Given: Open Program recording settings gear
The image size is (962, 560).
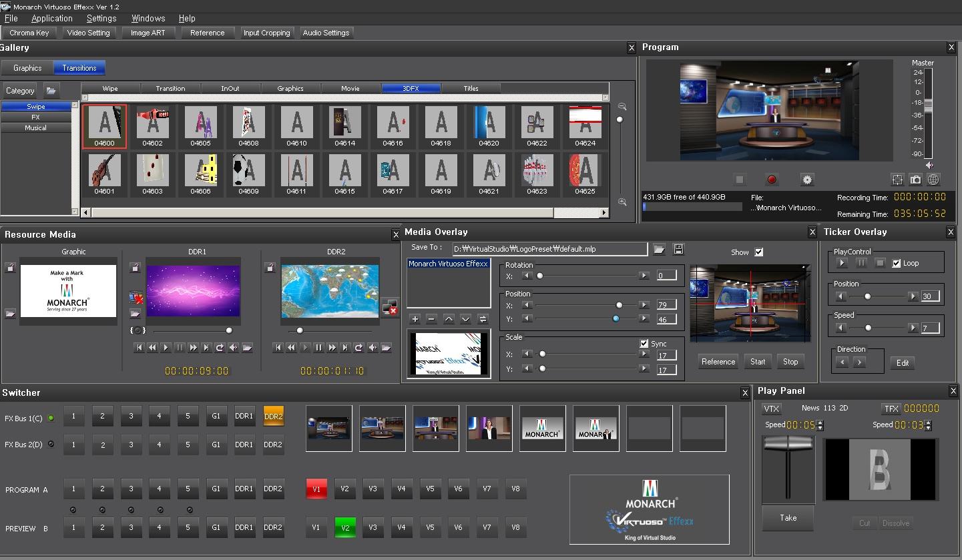Looking at the screenshot, I should tap(807, 180).
